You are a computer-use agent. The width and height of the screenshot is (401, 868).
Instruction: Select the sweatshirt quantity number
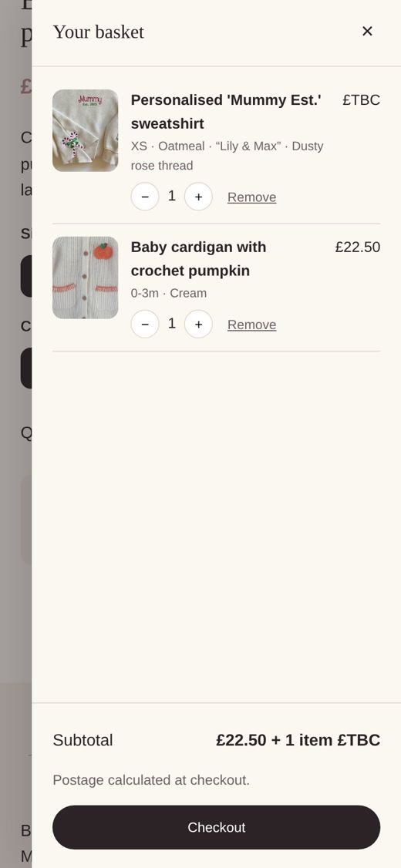tap(172, 196)
